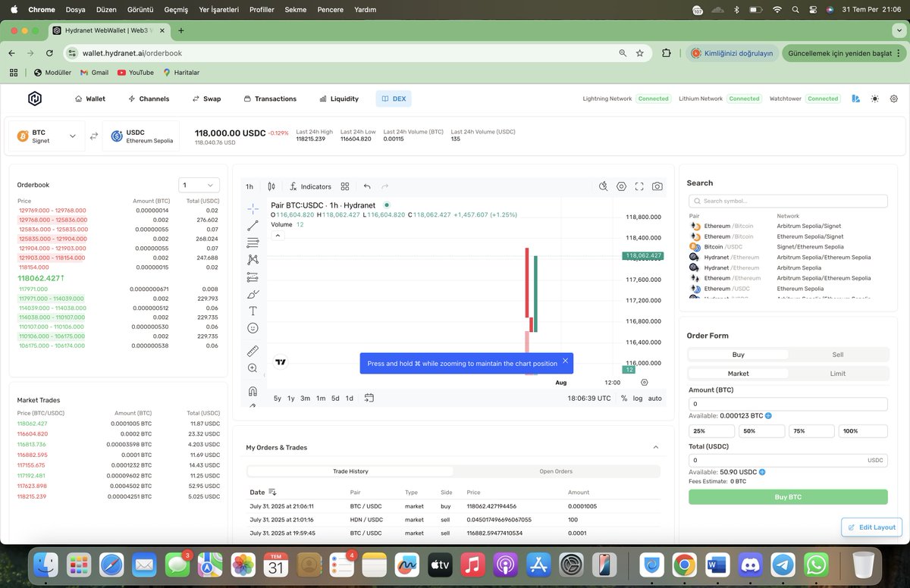Open the Transactions tab
Screen dimensions: 910x588
coord(270,99)
